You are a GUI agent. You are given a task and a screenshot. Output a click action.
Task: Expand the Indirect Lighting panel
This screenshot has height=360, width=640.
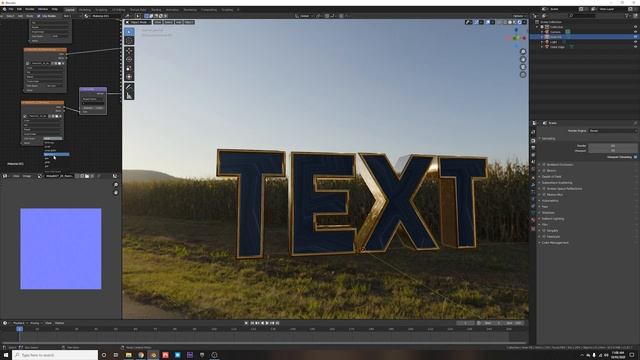click(x=553, y=219)
